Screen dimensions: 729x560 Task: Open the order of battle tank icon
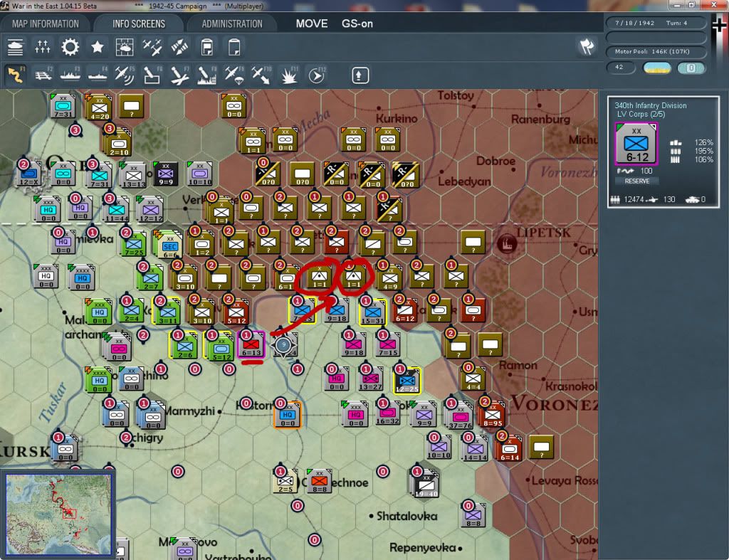[x=16, y=47]
